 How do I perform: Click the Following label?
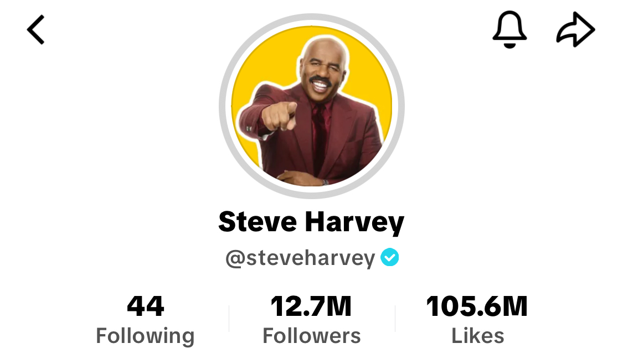pyautogui.click(x=146, y=336)
